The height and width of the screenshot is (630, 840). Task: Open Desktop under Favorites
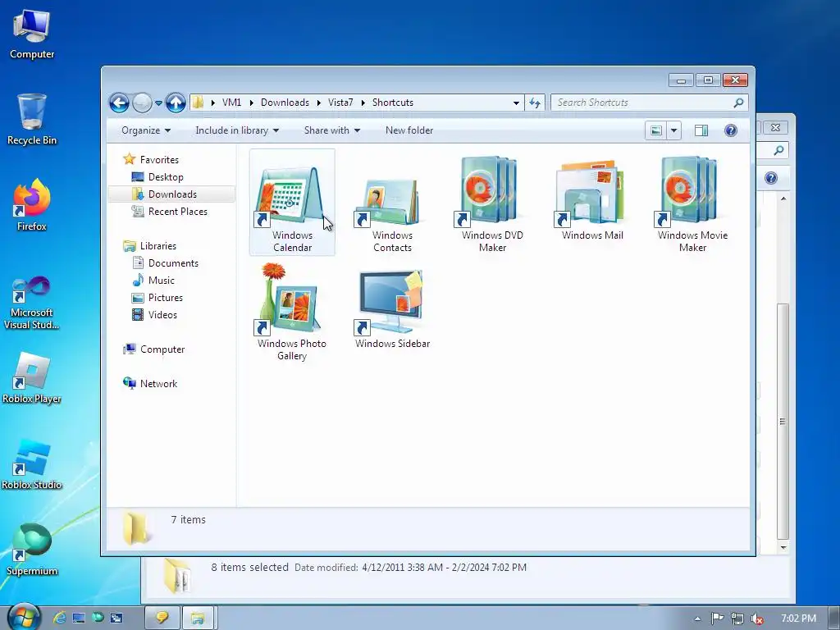click(166, 177)
